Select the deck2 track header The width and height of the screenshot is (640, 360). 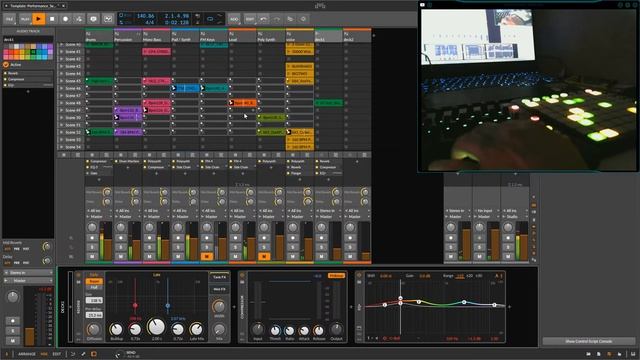tap(357, 37)
